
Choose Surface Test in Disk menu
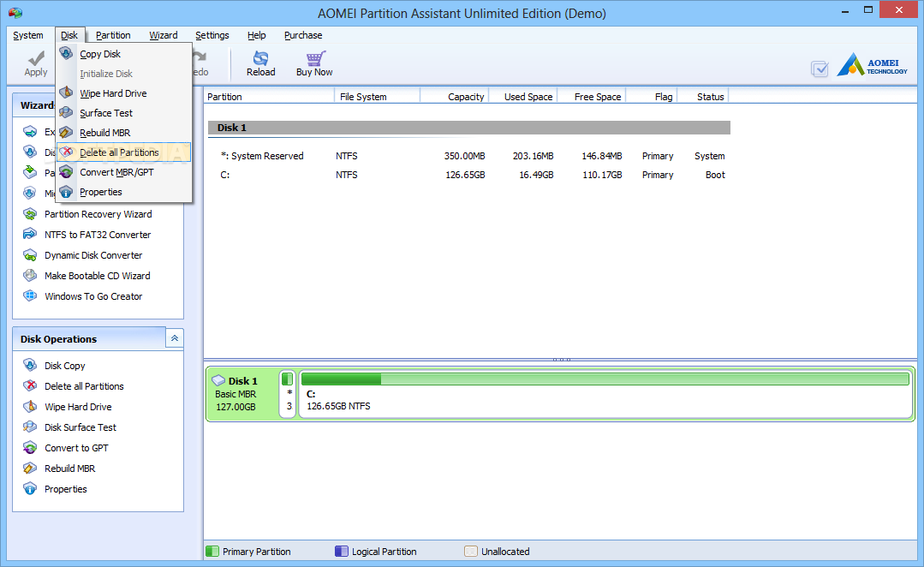tap(124, 112)
